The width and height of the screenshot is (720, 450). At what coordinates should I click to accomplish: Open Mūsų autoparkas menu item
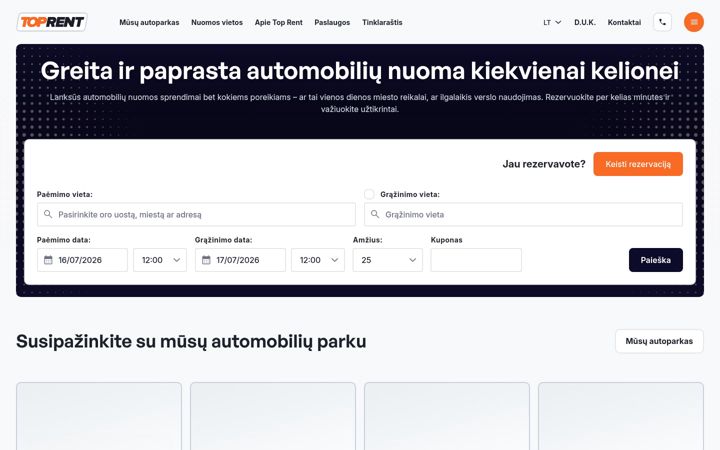149,22
